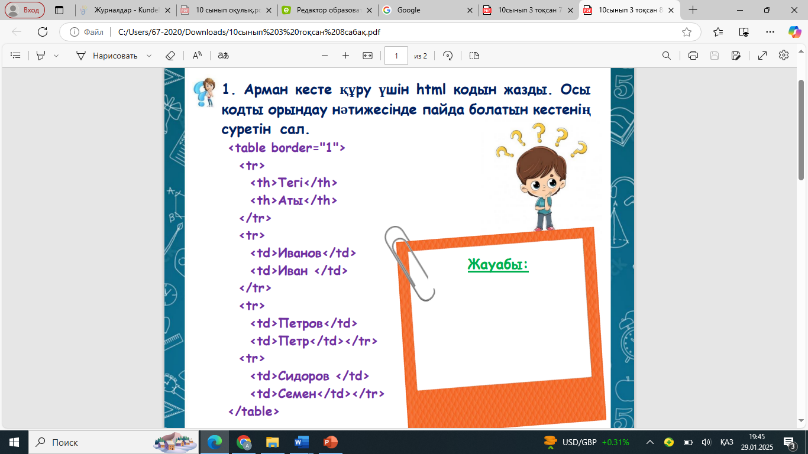Image resolution: width=808 pixels, height=454 pixels.
Task: Open the system tray hidden icons chevron
Action: pos(649,441)
